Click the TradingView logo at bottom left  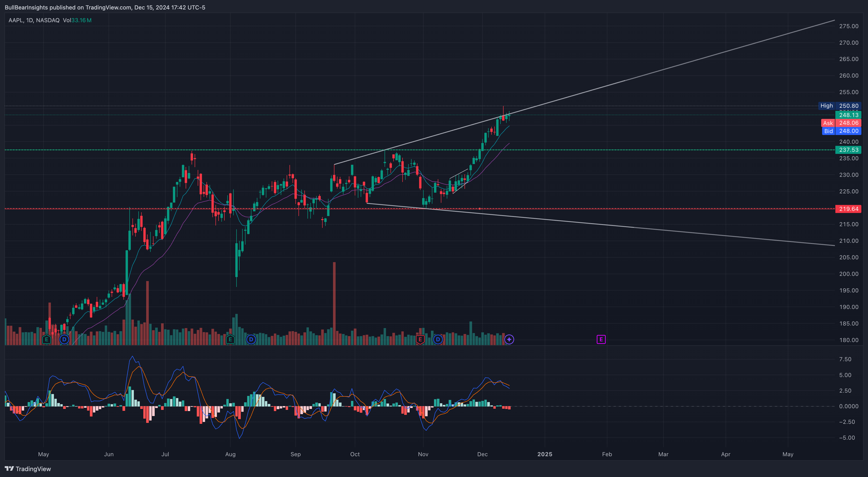tap(28, 469)
